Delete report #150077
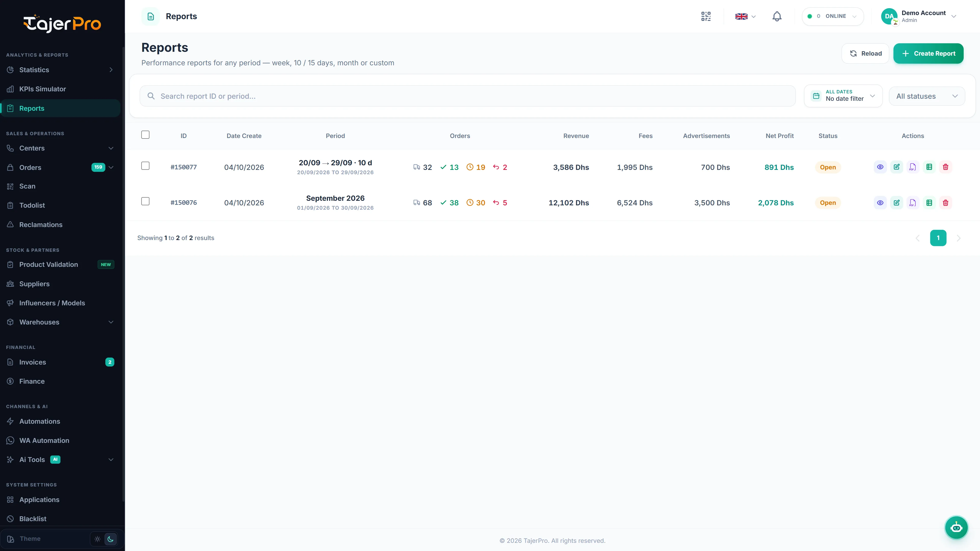Viewport: 980px width, 551px height. coord(945,167)
